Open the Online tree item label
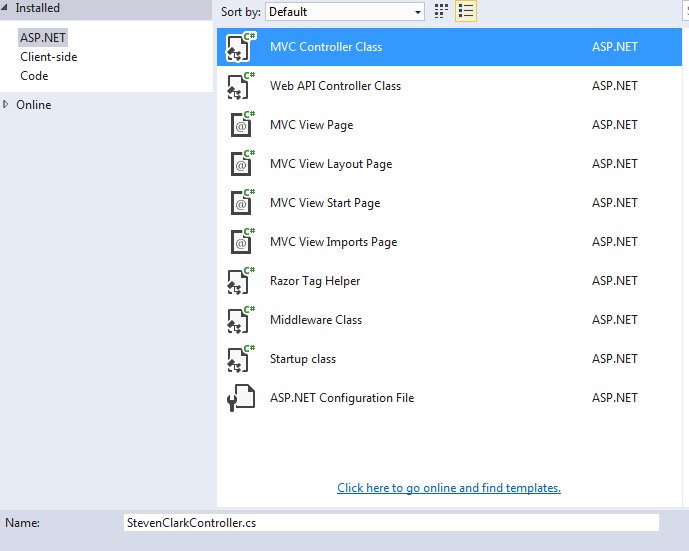The height and width of the screenshot is (551, 689). point(34,105)
